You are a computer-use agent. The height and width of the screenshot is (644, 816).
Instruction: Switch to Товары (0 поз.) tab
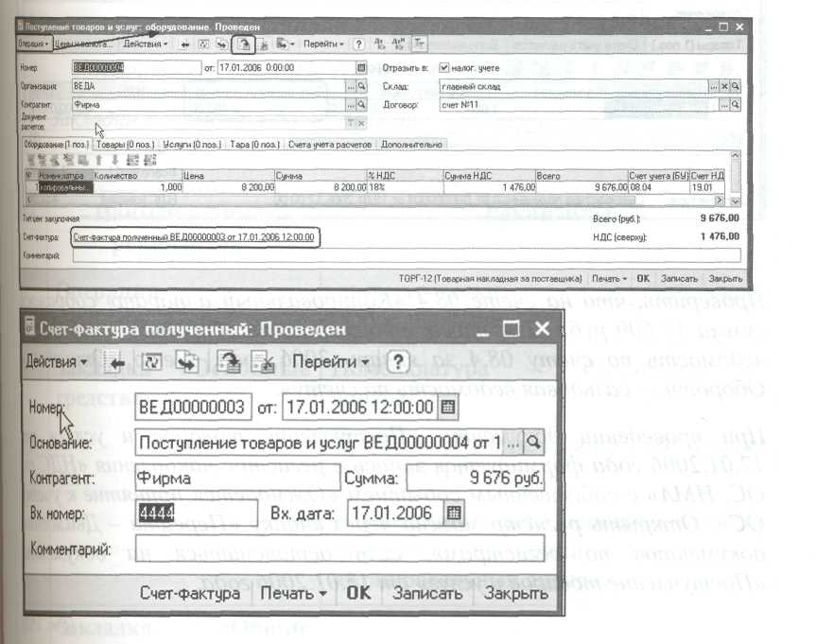(x=125, y=145)
